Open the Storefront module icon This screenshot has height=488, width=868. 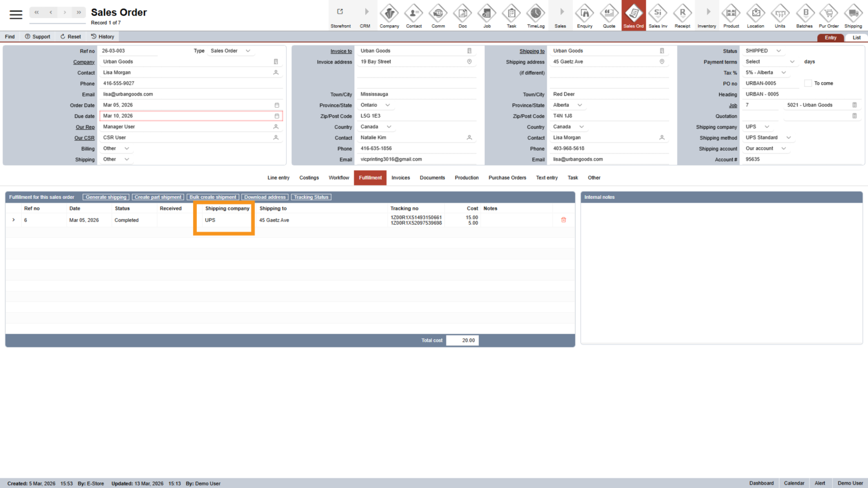coord(340,15)
